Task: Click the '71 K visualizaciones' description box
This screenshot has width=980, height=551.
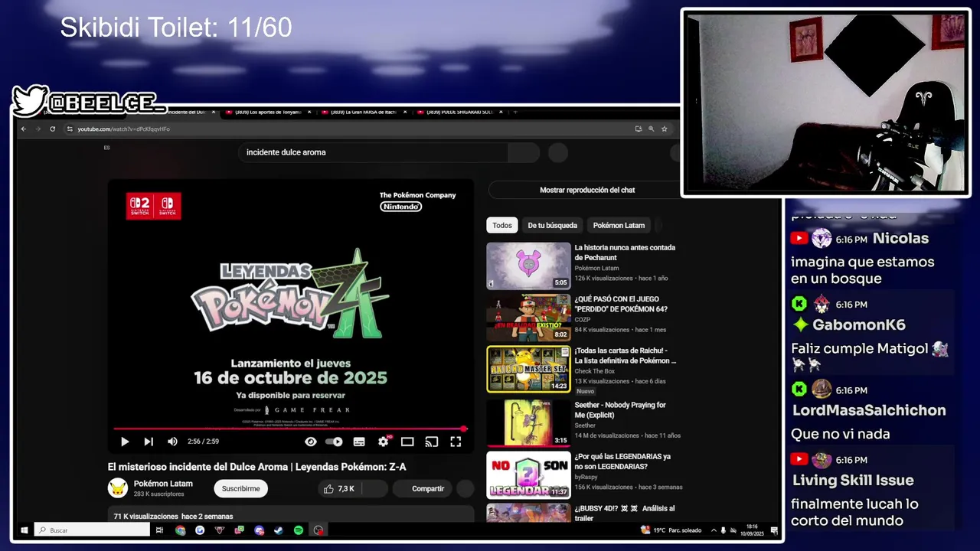Action: pyautogui.click(x=291, y=514)
